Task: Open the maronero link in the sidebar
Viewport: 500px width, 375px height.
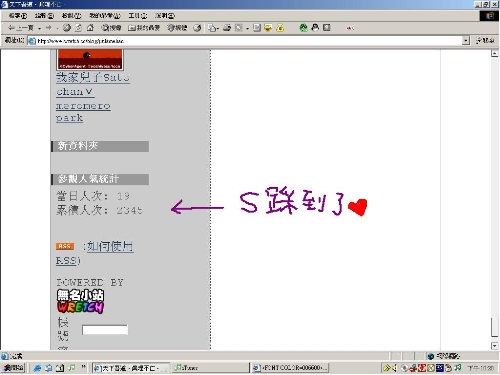Action: coord(83,106)
